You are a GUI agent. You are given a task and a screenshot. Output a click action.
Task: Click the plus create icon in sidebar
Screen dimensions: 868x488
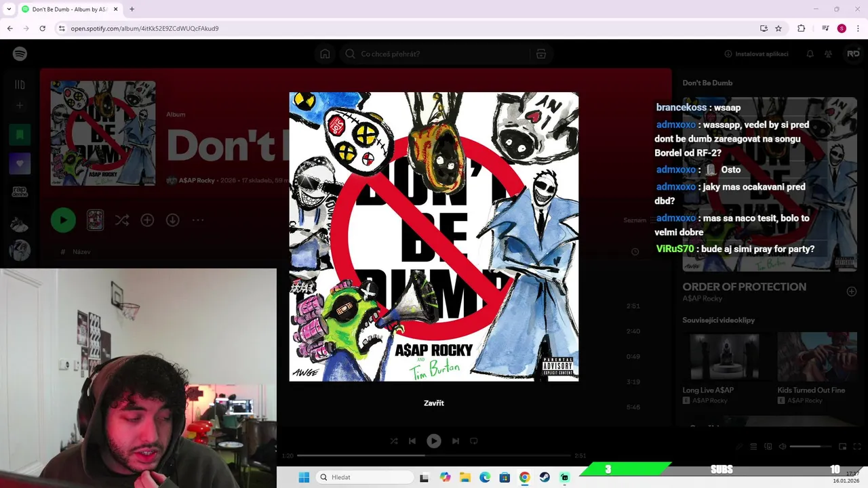pyautogui.click(x=20, y=105)
